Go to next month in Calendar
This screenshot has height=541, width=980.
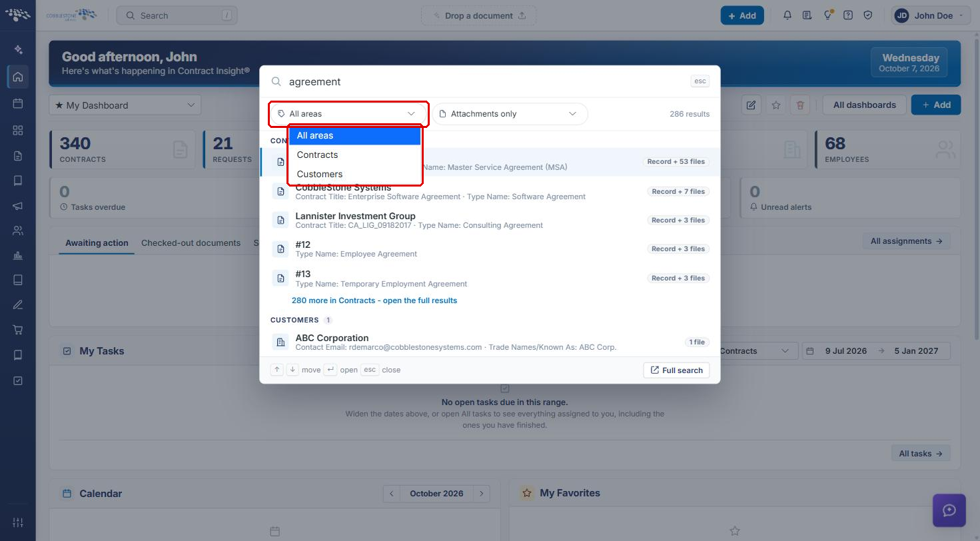point(481,494)
